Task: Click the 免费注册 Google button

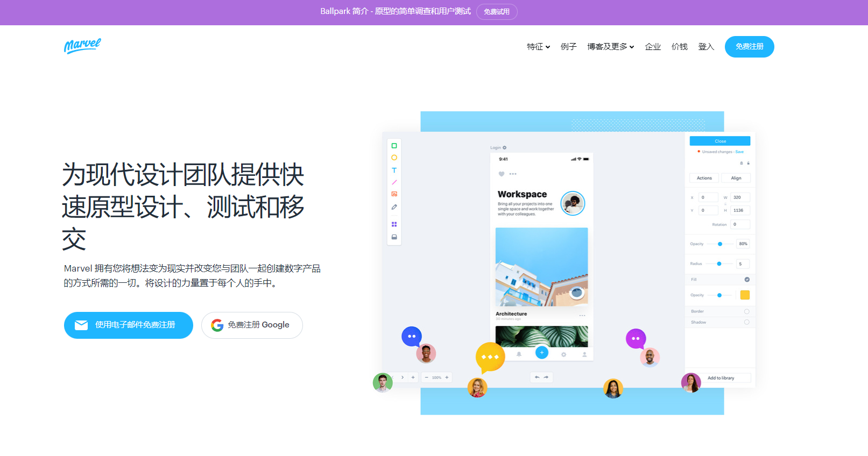Action: pos(252,325)
